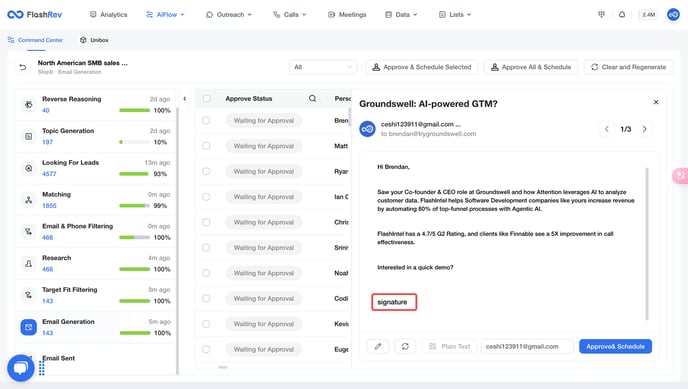Click the blue Approve & Schedule button
The height and width of the screenshot is (389, 688).
[x=615, y=346]
